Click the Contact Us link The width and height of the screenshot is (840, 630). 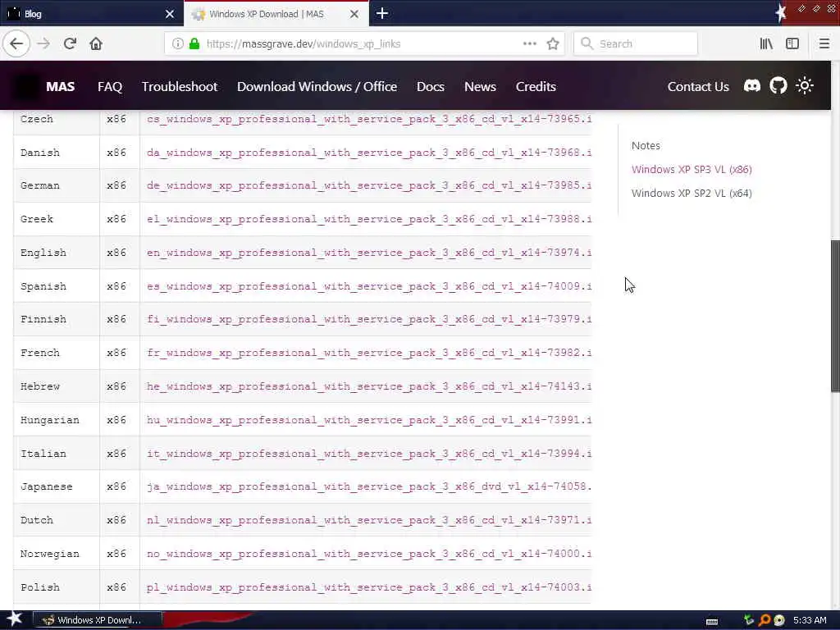[698, 86]
